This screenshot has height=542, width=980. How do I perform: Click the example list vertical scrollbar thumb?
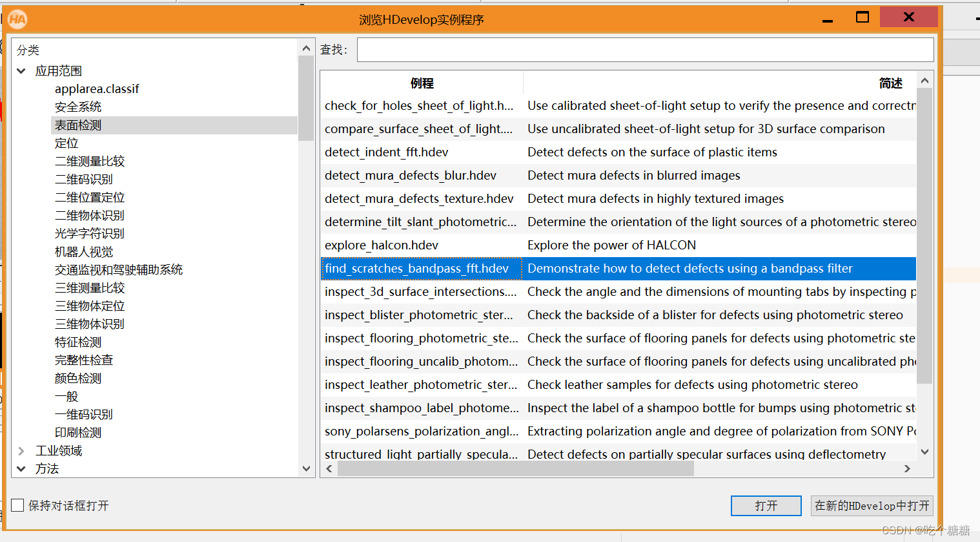924,236
